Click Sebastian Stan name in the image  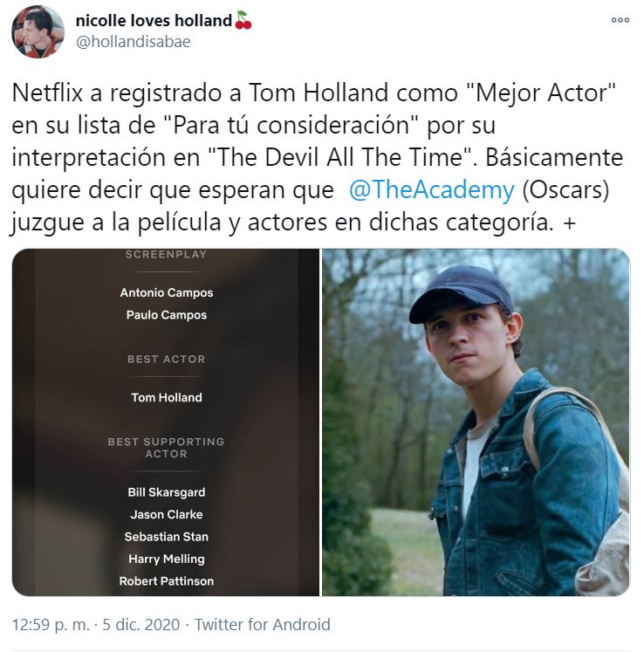(x=167, y=537)
